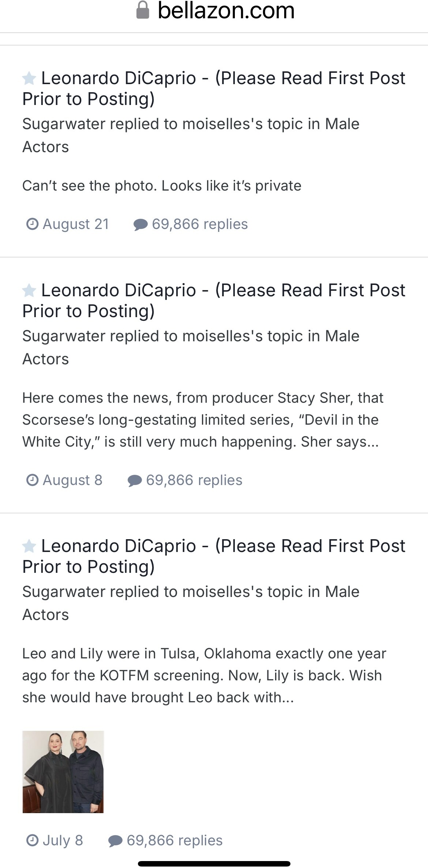The image size is (428, 868).
Task: Click the speech bubble icon in July 8 post
Action: pos(115,841)
